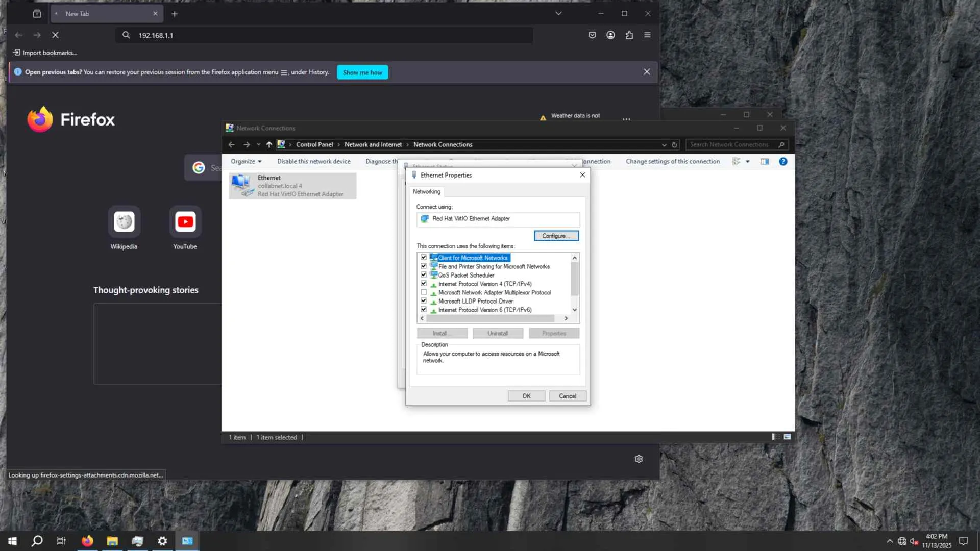Enable Microsoft Network Adapter Multiplexor Protocol
The width and height of the screenshot is (980, 551).
tap(424, 292)
